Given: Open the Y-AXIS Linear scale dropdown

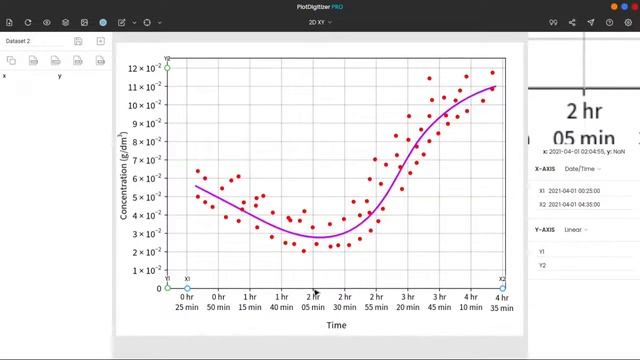Looking at the screenshot, I should pyautogui.click(x=576, y=230).
